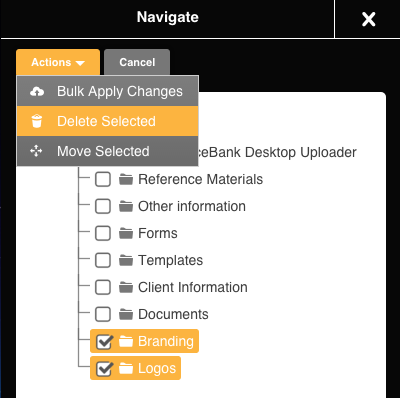
Task: Click the Forms folder icon
Action: (x=126, y=233)
